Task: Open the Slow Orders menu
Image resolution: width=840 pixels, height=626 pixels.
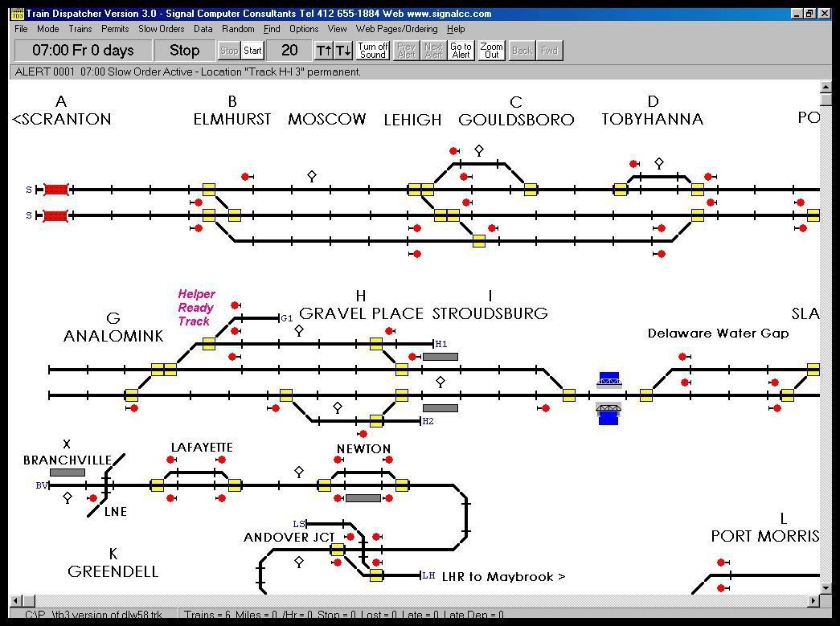Action: [x=161, y=29]
